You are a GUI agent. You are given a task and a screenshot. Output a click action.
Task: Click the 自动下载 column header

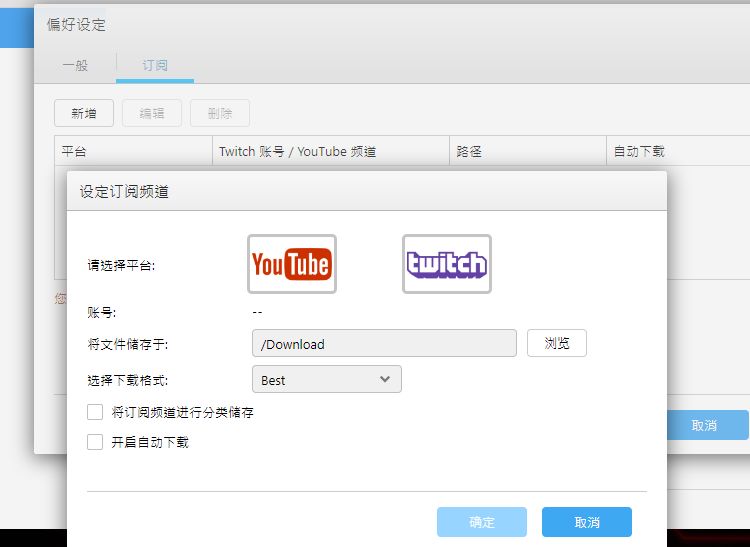tap(678, 152)
